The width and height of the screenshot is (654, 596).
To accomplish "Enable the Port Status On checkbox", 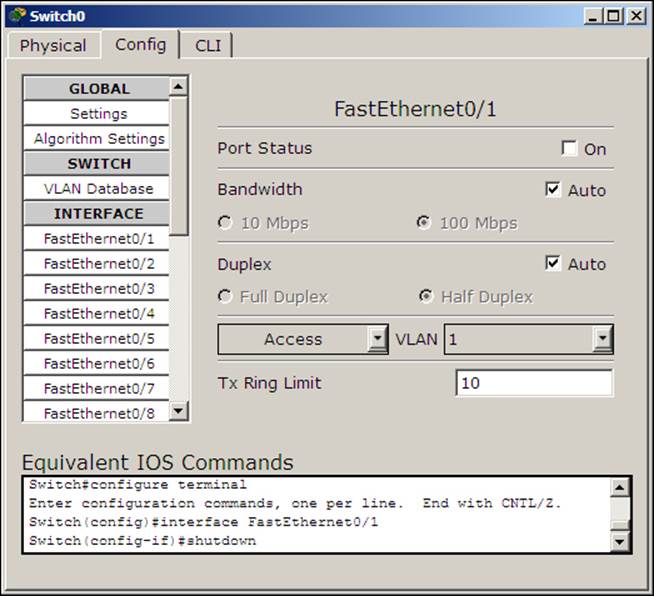I will [569, 148].
